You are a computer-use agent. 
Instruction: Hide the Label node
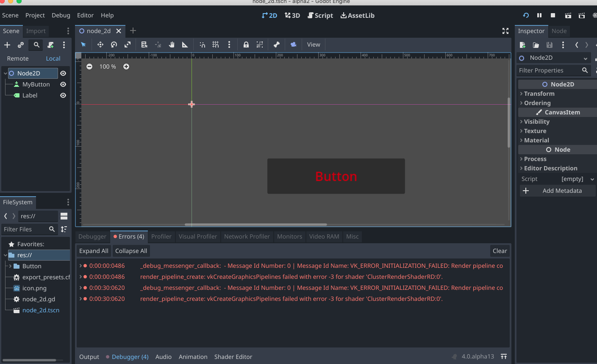click(63, 95)
